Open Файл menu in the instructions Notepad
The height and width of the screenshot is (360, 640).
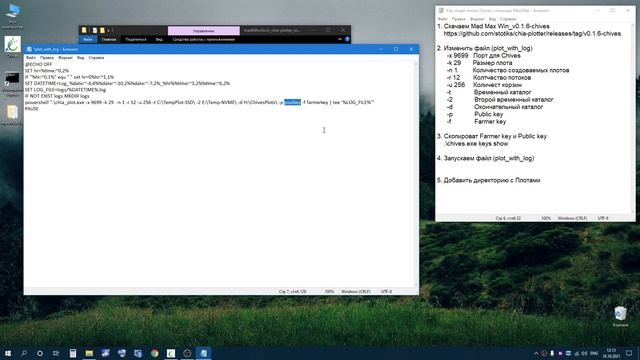pos(442,19)
